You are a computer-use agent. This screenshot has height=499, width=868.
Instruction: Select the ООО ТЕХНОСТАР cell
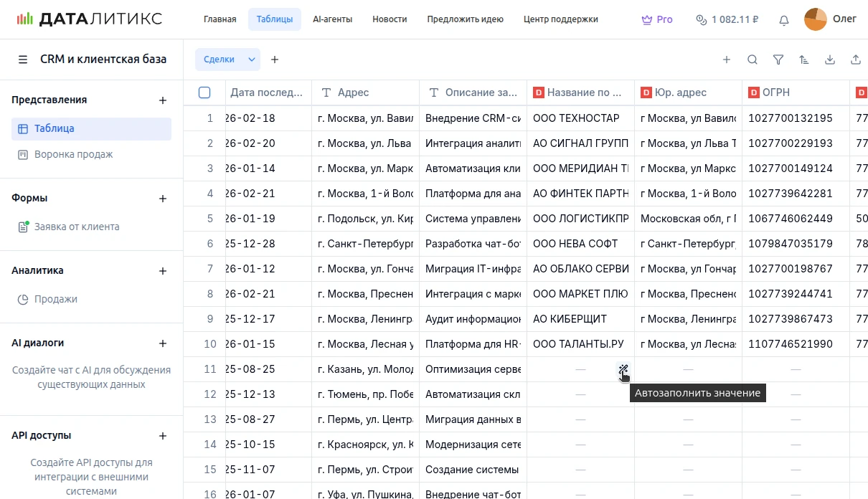click(580, 118)
